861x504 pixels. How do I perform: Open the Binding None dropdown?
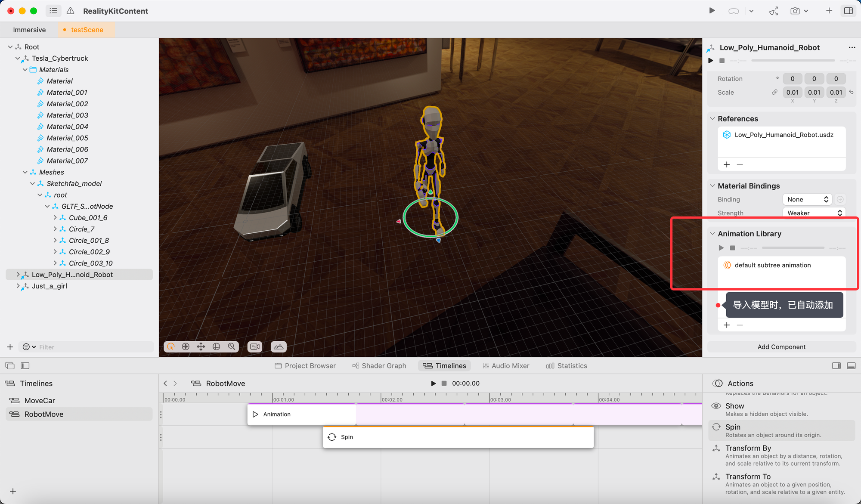coord(807,199)
